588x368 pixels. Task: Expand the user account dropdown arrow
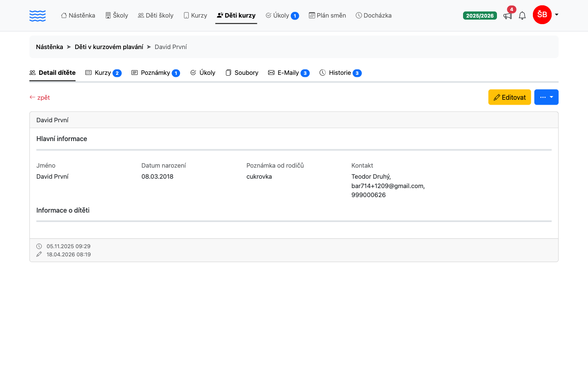click(557, 15)
